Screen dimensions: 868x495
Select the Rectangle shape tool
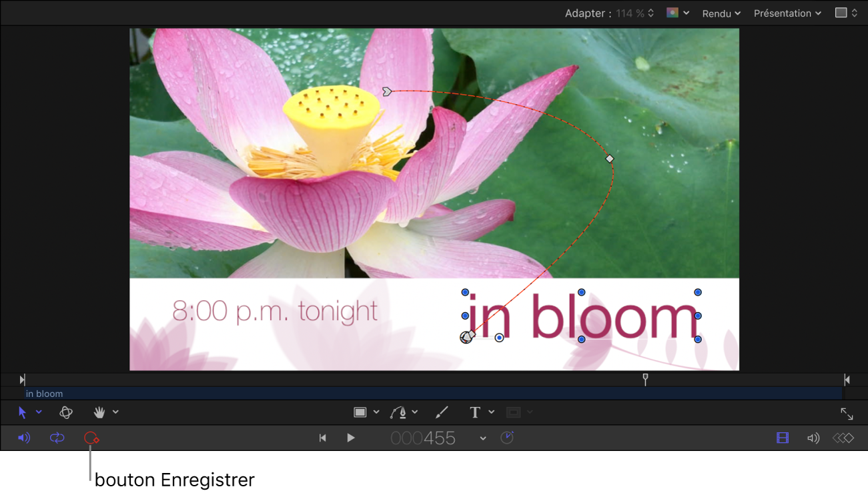360,413
